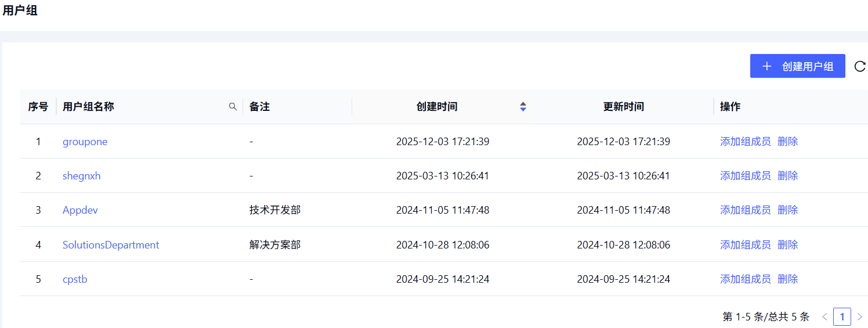Select page 1 in the pagination
Viewport: 868px width, 328px height.
tap(842, 317)
